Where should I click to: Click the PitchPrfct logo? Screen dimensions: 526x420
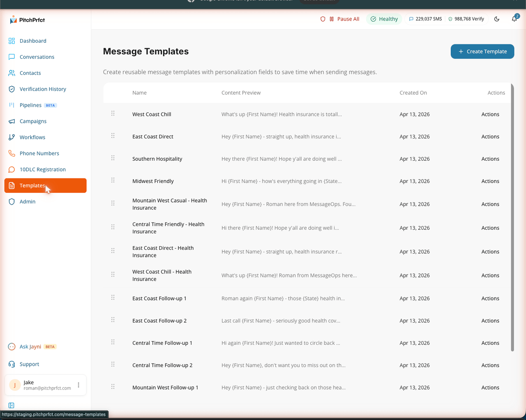pyautogui.click(x=27, y=20)
